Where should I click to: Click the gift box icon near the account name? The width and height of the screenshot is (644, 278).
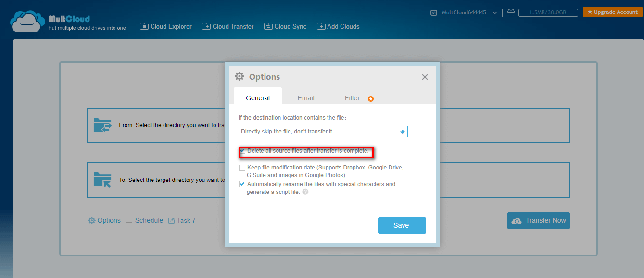[511, 12]
